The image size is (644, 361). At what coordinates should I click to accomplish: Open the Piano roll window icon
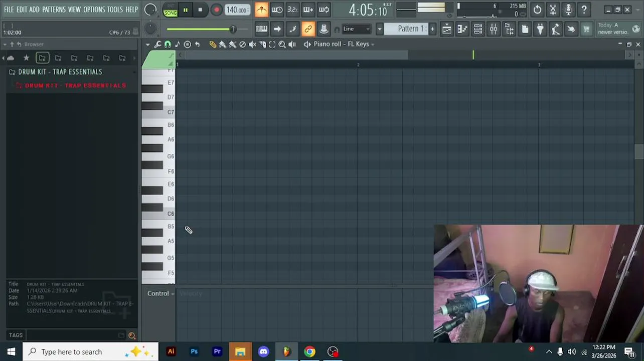[462, 29]
